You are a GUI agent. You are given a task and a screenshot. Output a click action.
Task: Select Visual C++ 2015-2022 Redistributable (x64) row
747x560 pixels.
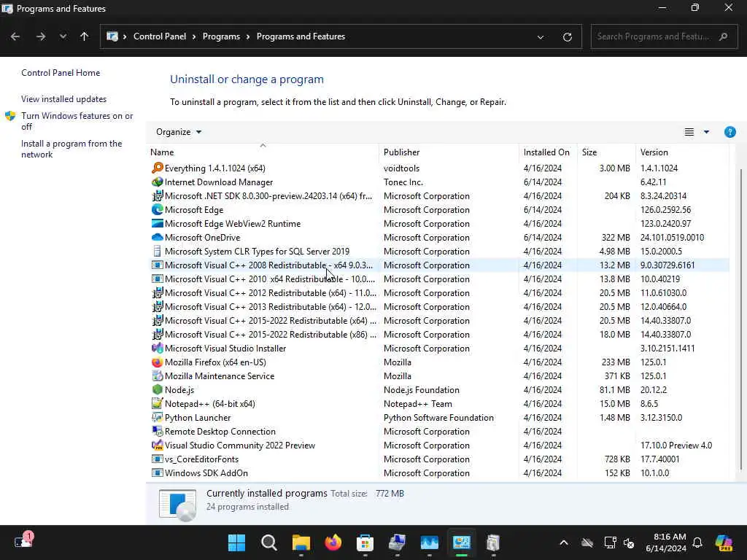click(439, 320)
